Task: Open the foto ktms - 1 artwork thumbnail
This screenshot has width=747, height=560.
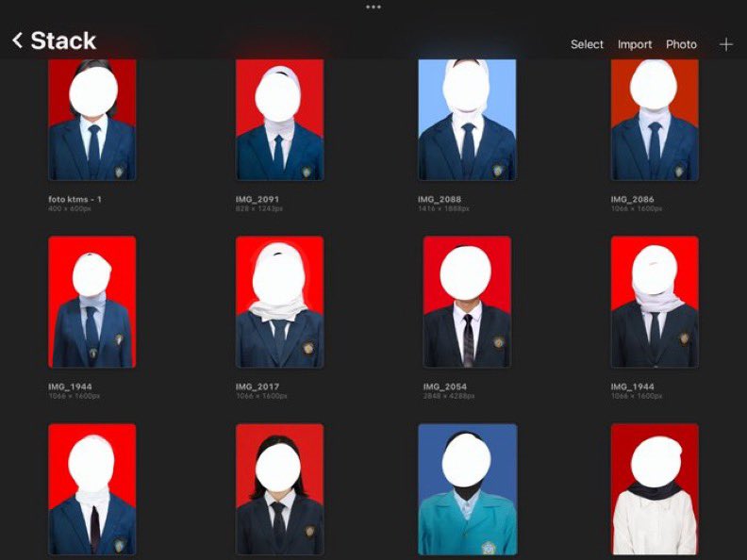Action: pyautogui.click(x=91, y=120)
